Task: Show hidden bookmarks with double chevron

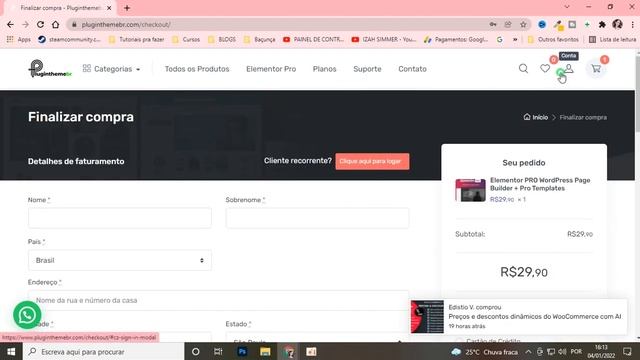Action: click(515, 40)
